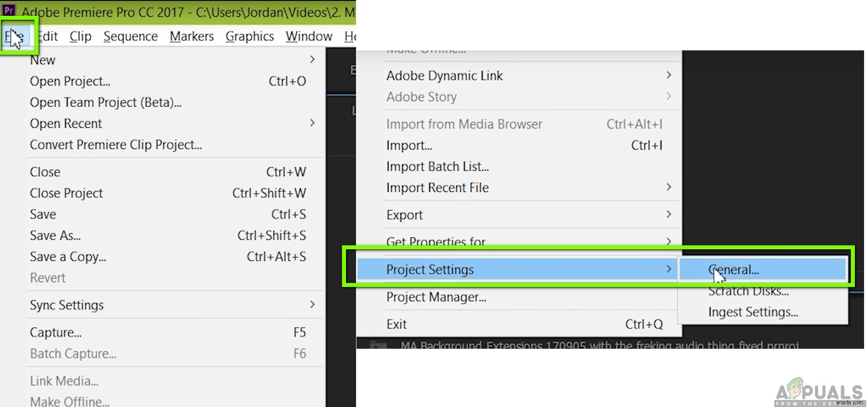Open General... project settings
Viewport: 868px width, 407px height.
pyautogui.click(x=762, y=269)
